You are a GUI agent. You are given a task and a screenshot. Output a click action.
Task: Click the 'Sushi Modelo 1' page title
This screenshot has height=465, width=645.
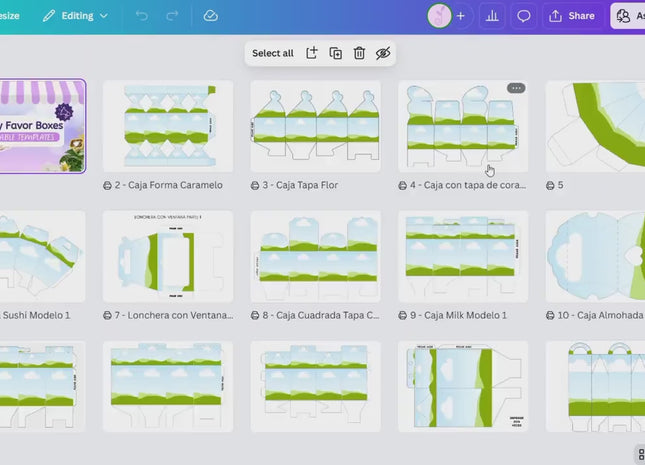point(36,315)
